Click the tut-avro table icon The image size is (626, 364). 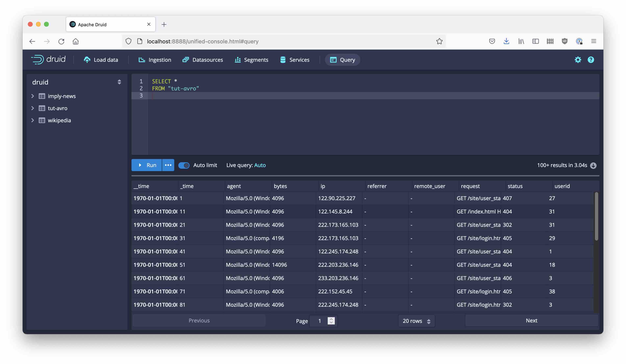pos(42,108)
